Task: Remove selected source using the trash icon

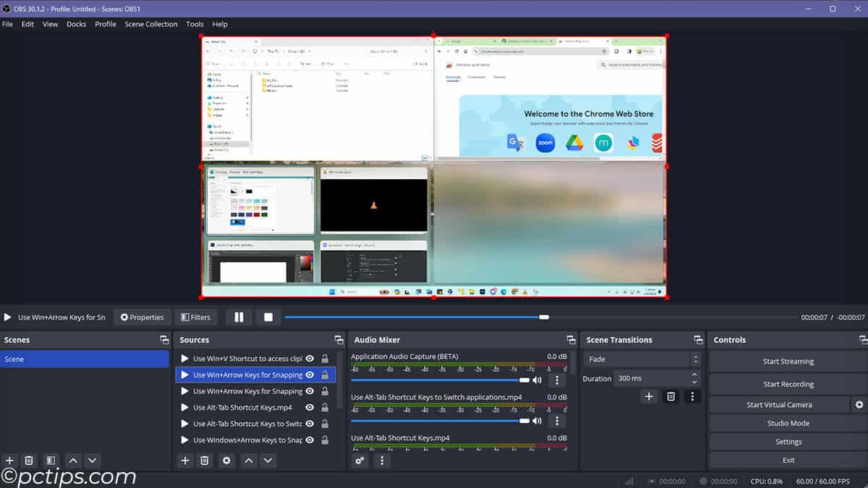Action: pyautogui.click(x=205, y=461)
